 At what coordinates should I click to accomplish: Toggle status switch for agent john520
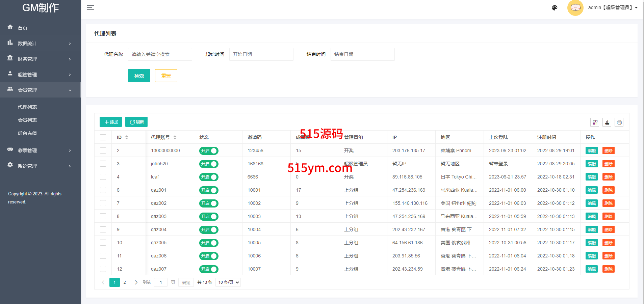pos(209,164)
